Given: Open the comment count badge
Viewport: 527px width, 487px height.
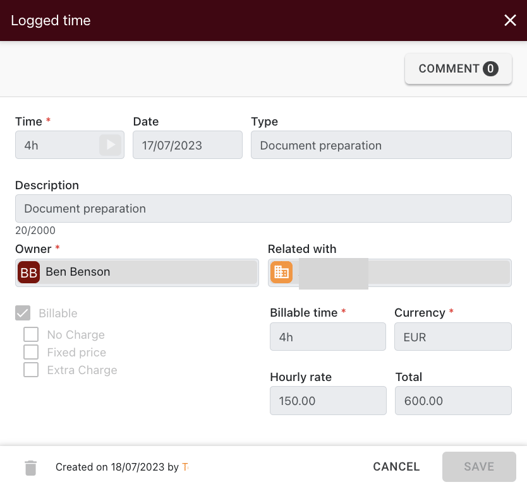Looking at the screenshot, I should click(490, 69).
